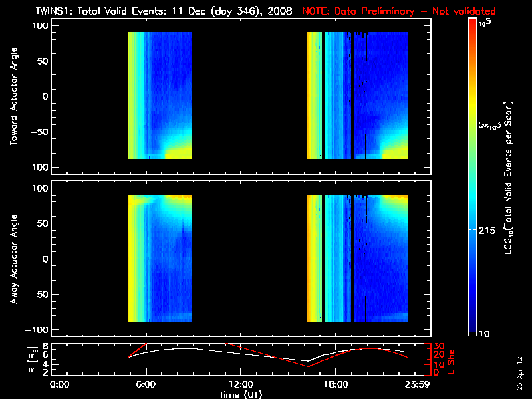The width and height of the screenshot is (532, 399).
Task: Select the red 'NOTE: Data Preliminary' warning text
Action: [x=358, y=11]
